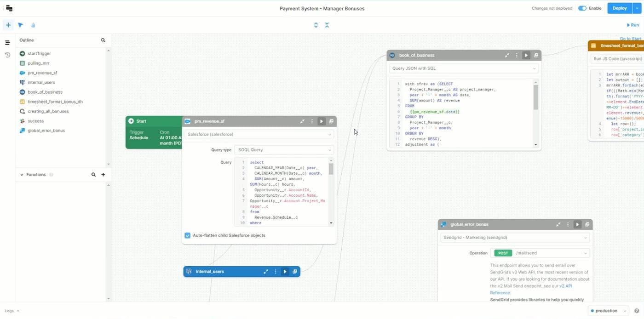Add a new function
Viewport: 644px width, 319px height.
(103, 175)
